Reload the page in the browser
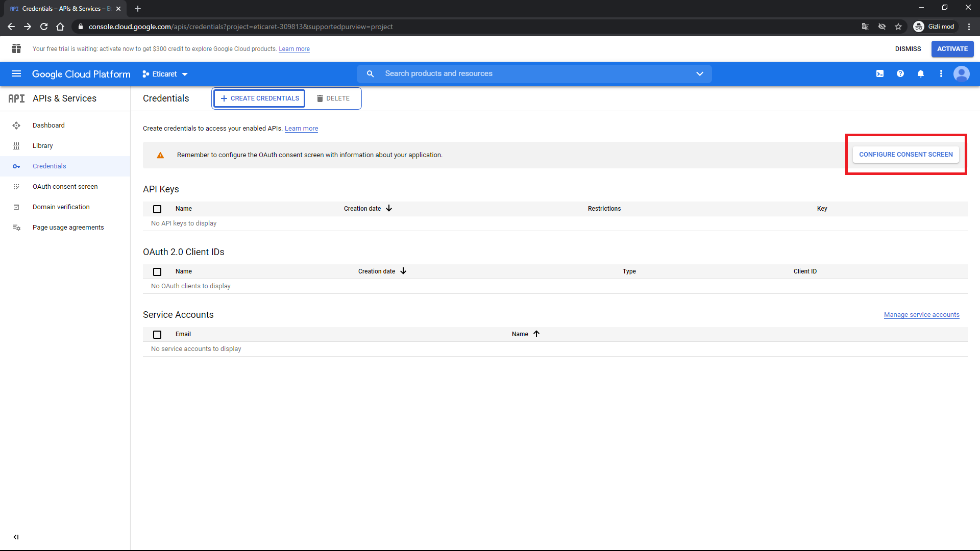Viewport: 980px width, 551px height. (x=44, y=27)
